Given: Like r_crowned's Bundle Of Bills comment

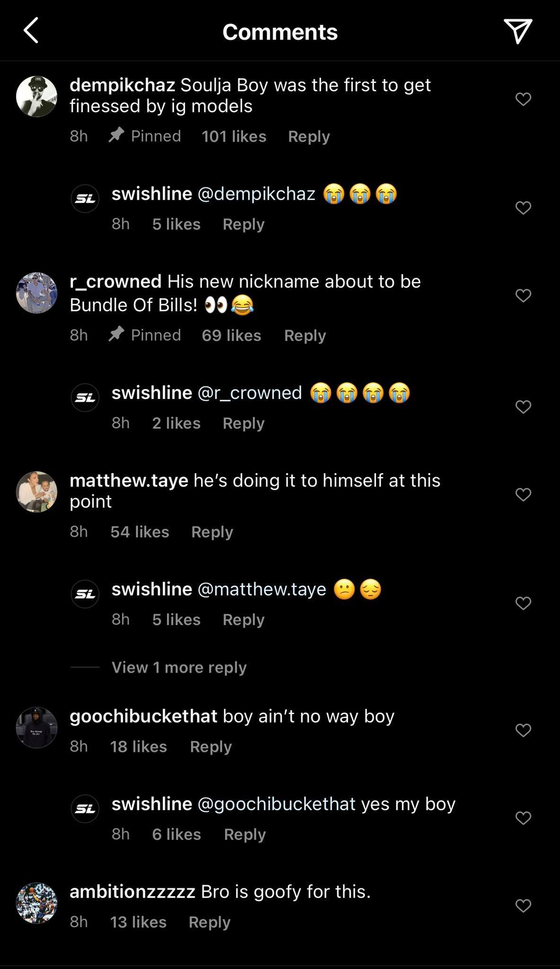Looking at the screenshot, I should point(523,296).
